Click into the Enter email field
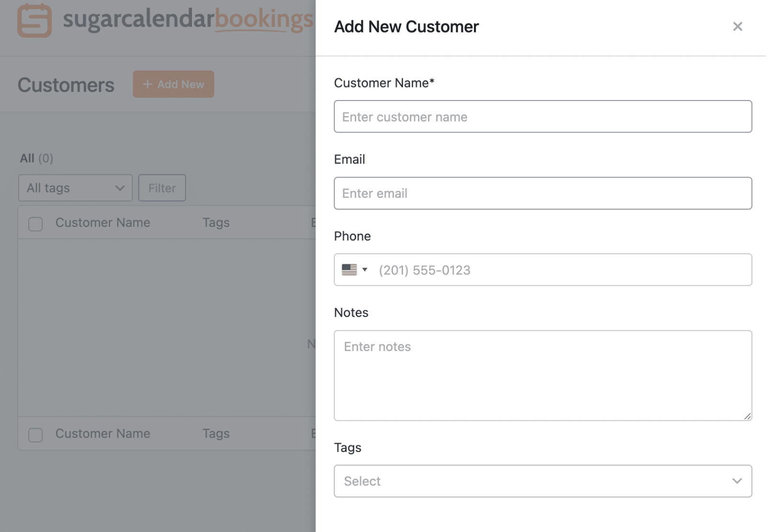 tap(542, 193)
